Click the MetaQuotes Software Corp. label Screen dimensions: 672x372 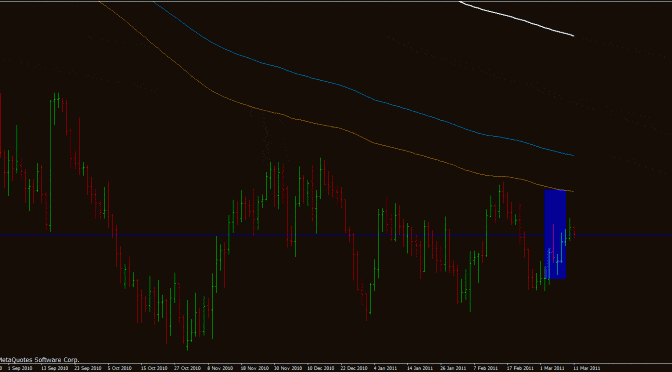pyautogui.click(x=39, y=360)
